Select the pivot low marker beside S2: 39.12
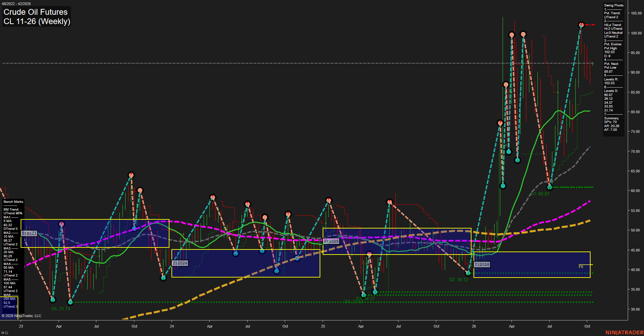Viewport: 644px width, 336px height. 468,273
